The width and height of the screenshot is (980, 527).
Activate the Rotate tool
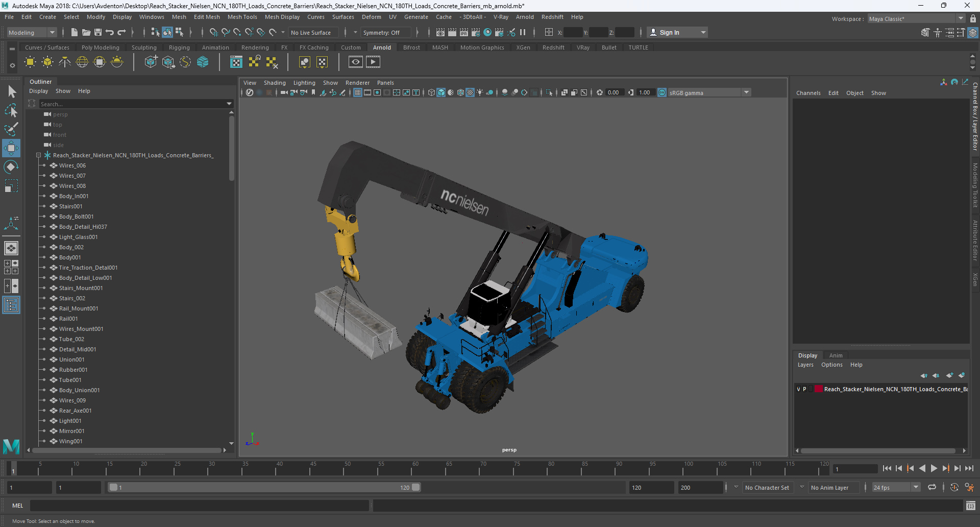[11, 167]
